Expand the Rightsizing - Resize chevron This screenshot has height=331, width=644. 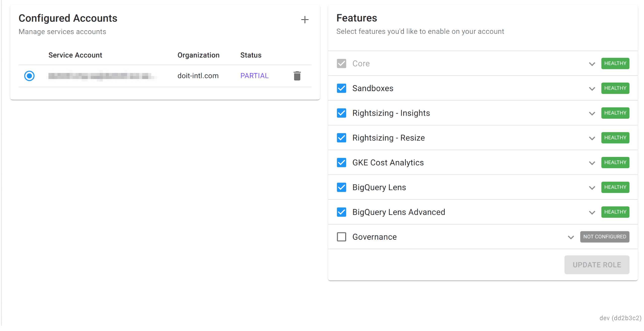click(x=592, y=138)
